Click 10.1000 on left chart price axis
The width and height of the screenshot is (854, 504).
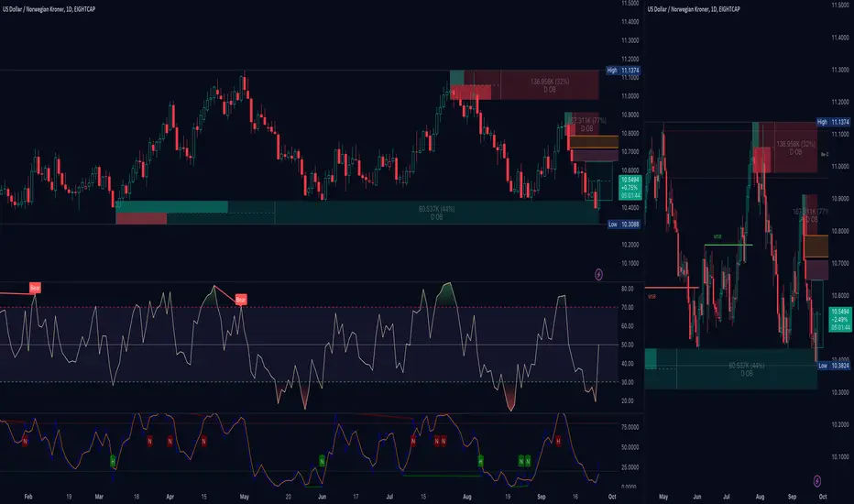(630, 263)
